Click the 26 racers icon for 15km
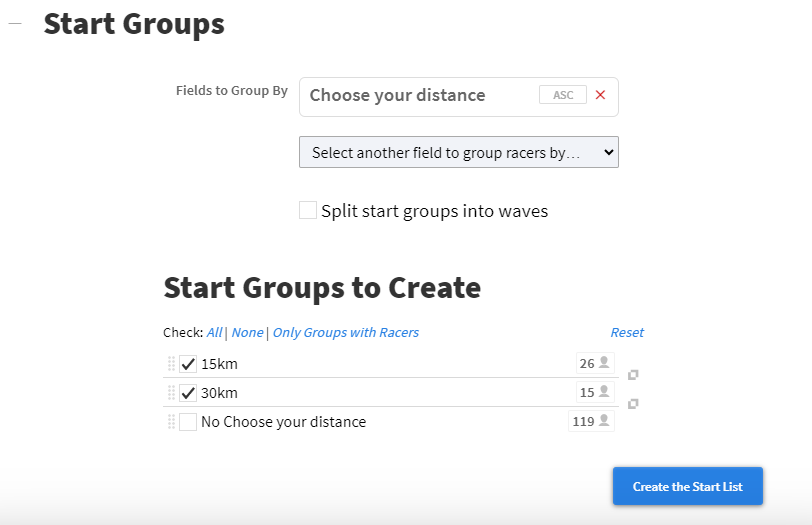The height and width of the screenshot is (525, 812). [595, 363]
